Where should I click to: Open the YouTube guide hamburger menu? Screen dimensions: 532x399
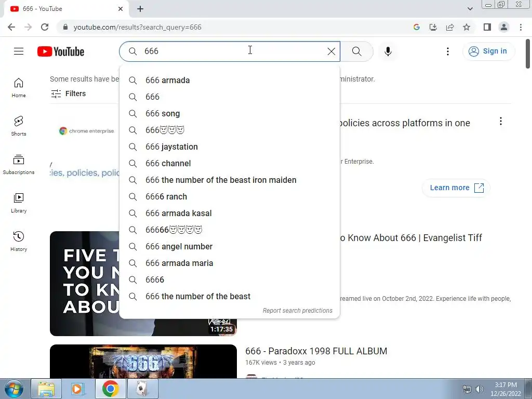(x=19, y=51)
